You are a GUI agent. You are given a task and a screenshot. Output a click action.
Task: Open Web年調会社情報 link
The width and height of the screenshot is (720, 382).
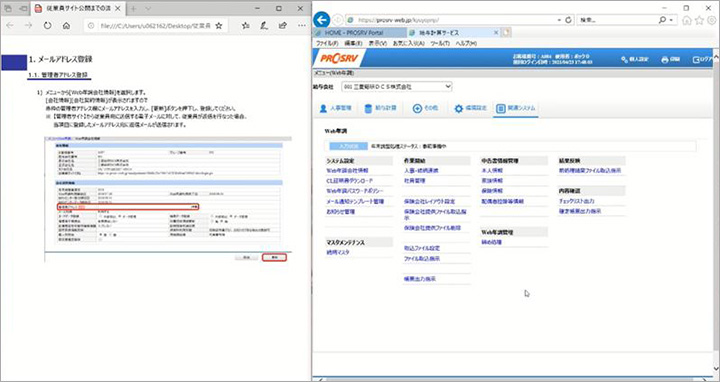click(348, 170)
